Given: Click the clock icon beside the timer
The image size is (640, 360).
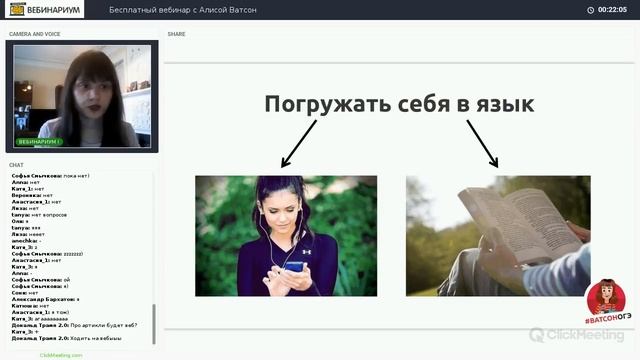Looking at the screenshot, I should pos(590,10).
